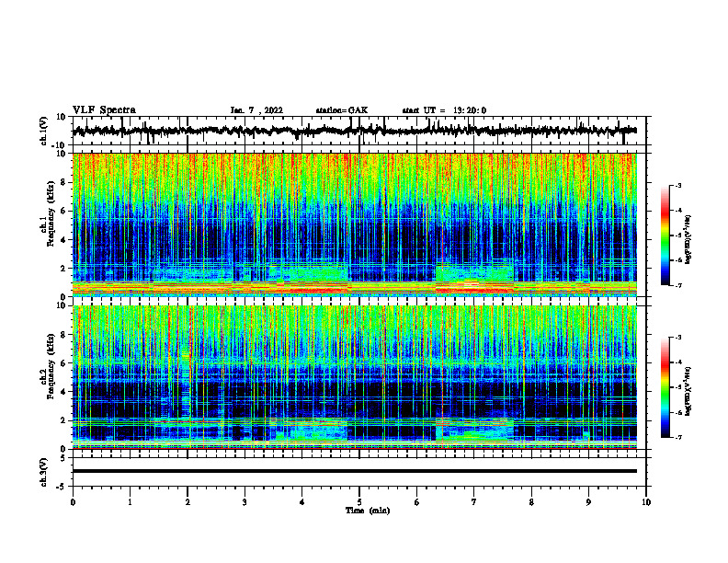Click the ch.2 color bar log(PSD) label

click(x=688, y=392)
